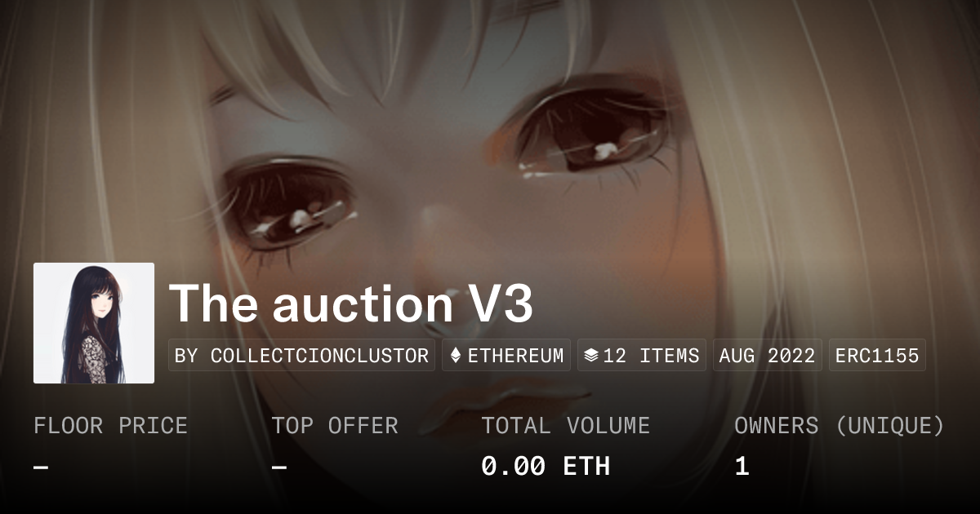The image size is (980, 514).
Task: Click the 12 ITEMS badge
Action: pos(642,356)
